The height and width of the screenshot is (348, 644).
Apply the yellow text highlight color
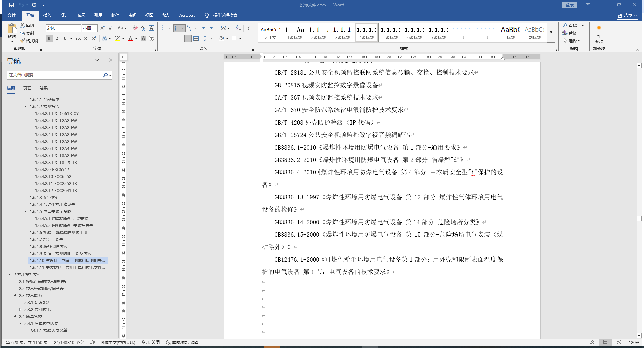pyautogui.click(x=117, y=38)
